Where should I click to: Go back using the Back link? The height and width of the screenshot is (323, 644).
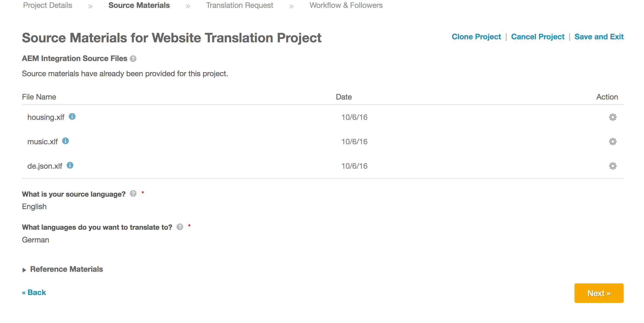[x=34, y=293]
